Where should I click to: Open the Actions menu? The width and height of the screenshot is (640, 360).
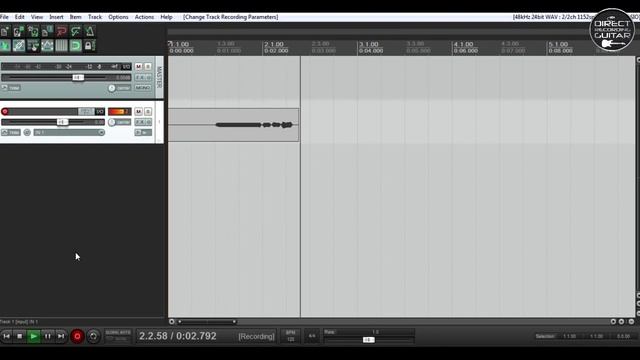(144, 17)
